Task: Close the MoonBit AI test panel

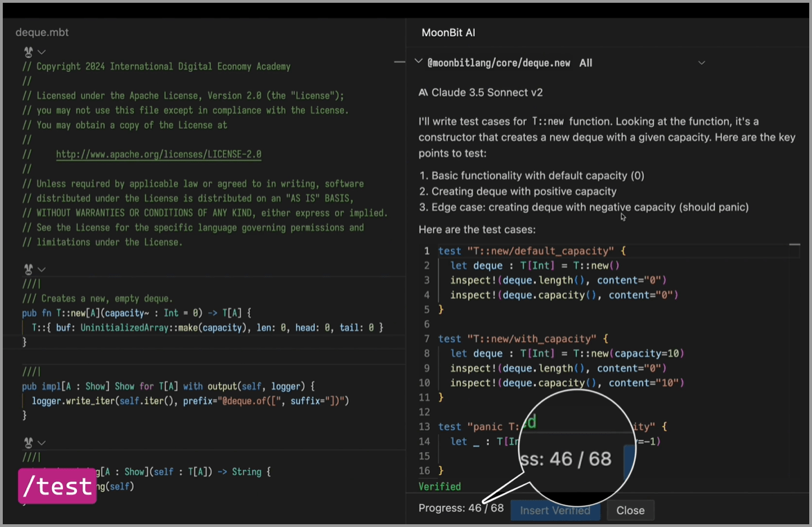Action: pyautogui.click(x=630, y=510)
